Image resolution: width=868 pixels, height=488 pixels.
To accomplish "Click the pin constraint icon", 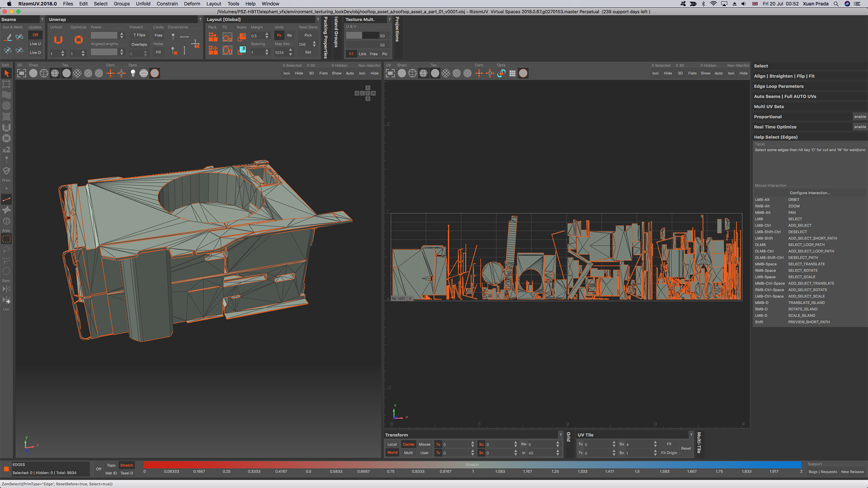I will click(173, 37).
